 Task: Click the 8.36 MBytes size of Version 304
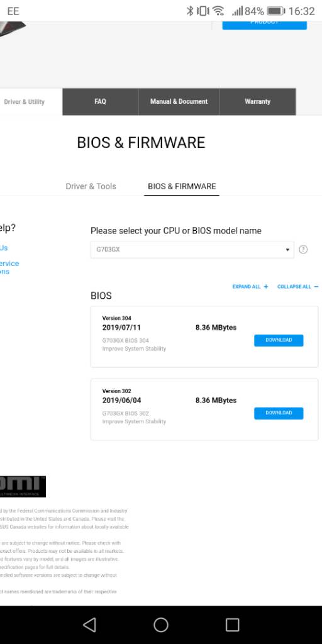click(216, 327)
